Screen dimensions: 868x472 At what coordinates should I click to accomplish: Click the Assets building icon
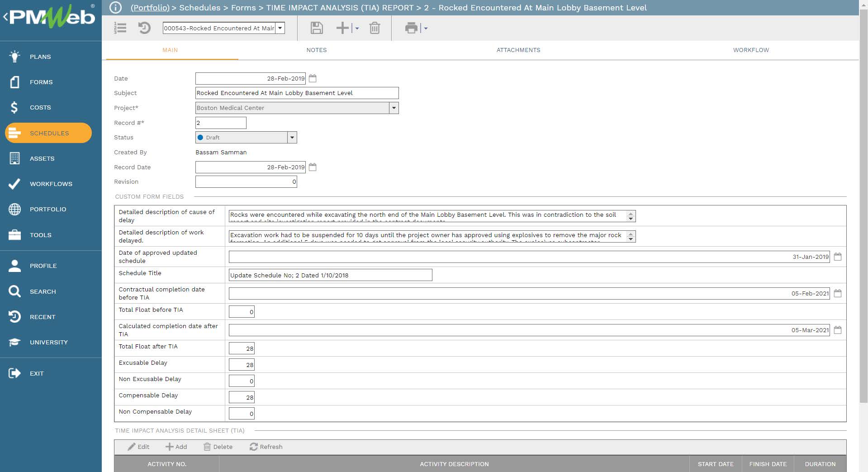[14, 158]
